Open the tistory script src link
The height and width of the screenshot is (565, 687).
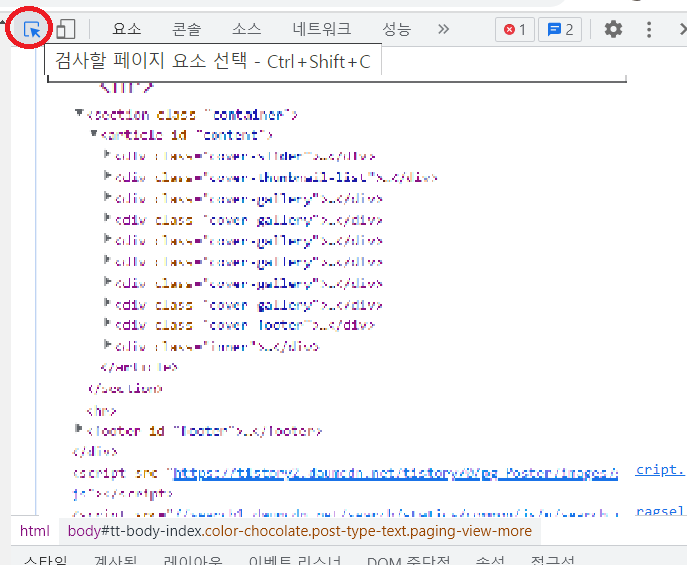click(396, 473)
